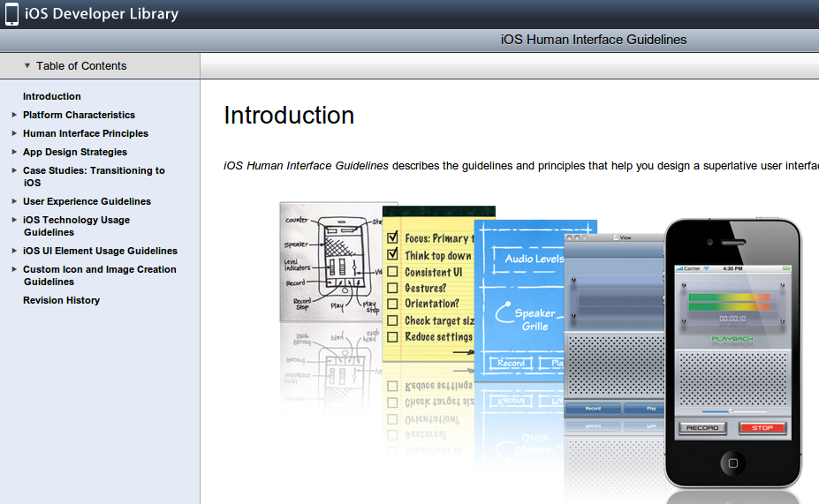Viewport: 819px width, 504px height.
Task: Expand the Human Interface Principles arrow
Action: [14, 133]
